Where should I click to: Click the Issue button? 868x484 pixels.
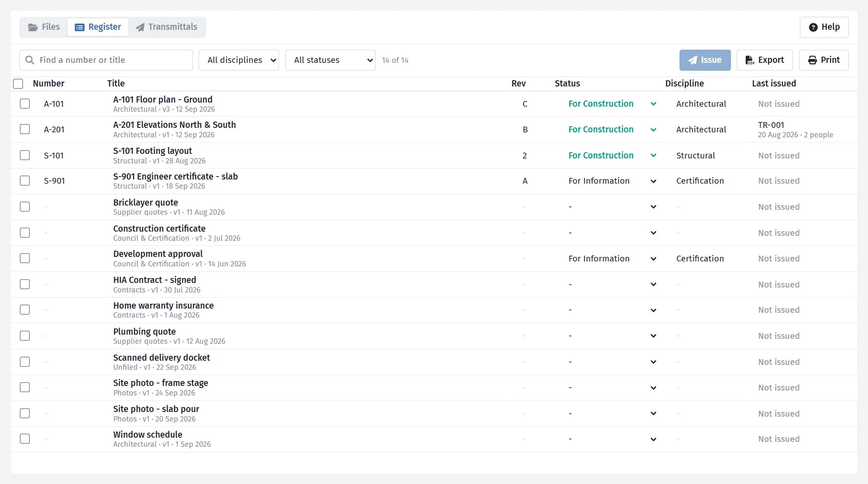(x=705, y=60)
